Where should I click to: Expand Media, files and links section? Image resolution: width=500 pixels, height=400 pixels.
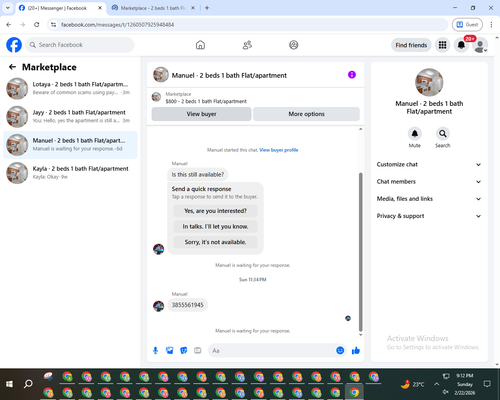(429, 199)
